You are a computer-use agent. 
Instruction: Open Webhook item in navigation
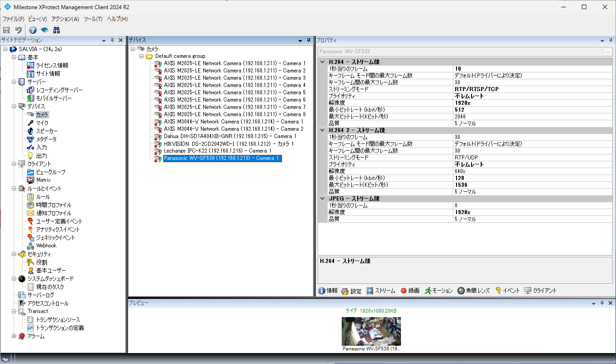46,246
